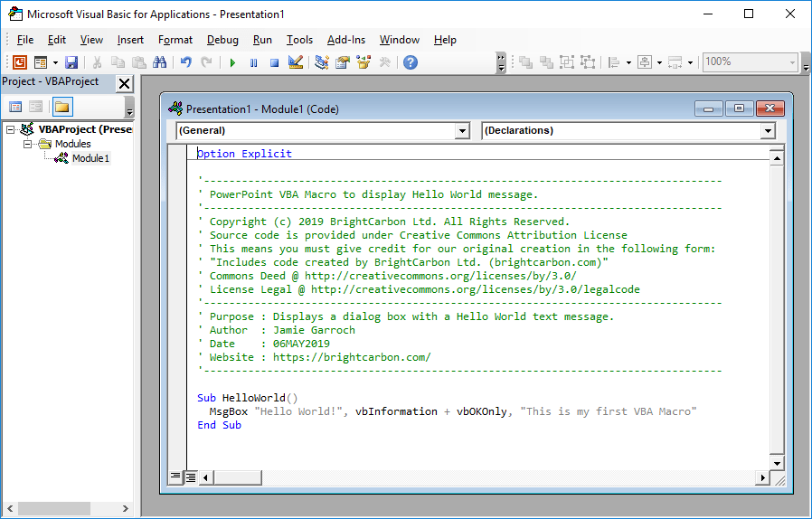Click the Copy icon in toolbar
This screenshot has height=519, width=812.
tap(118, 62)
